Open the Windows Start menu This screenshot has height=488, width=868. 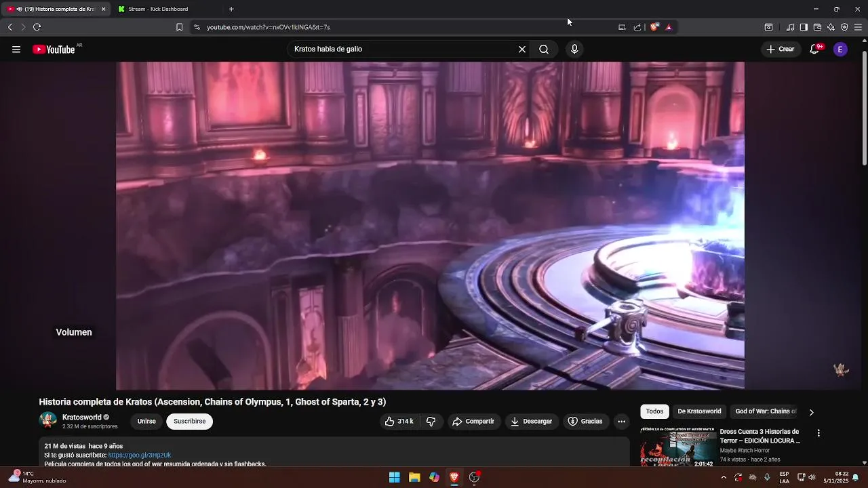coord(394,477)
